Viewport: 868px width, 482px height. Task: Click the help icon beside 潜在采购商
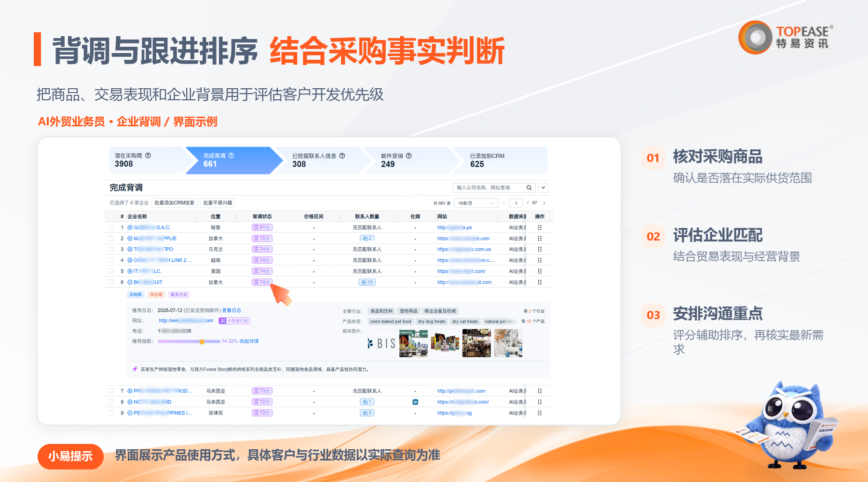148,156
